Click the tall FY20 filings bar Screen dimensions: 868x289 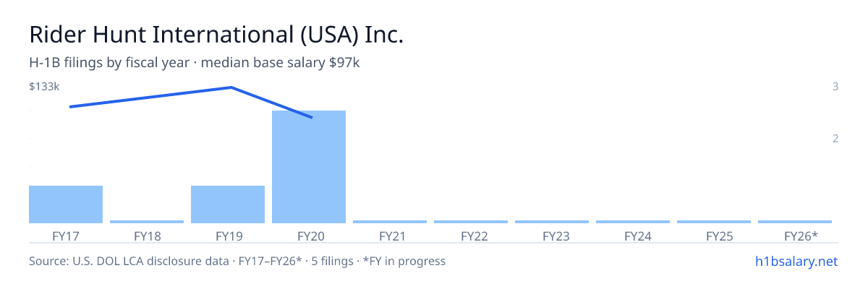click(309, 167)
